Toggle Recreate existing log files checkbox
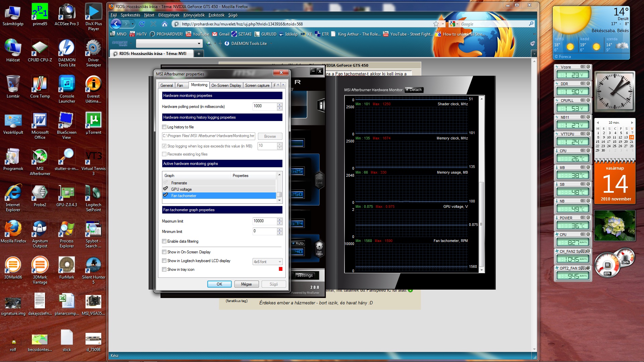This screenshot has width=644, height=362. (x=164, y=154)
